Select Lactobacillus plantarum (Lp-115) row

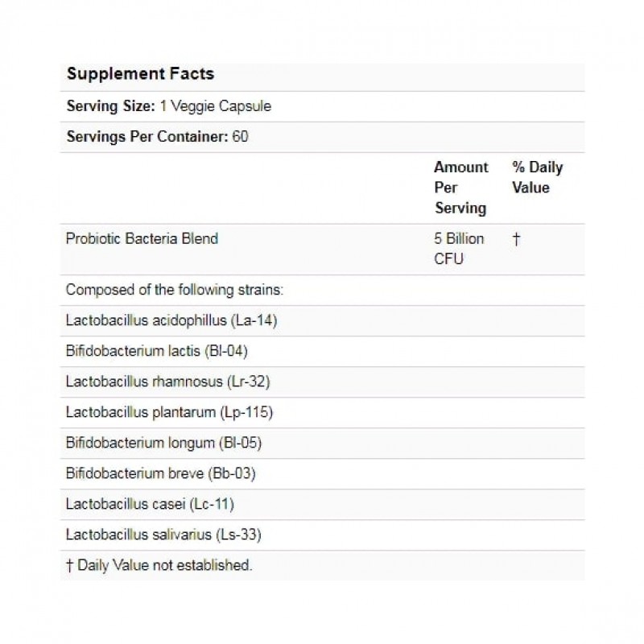pos(170,412)
